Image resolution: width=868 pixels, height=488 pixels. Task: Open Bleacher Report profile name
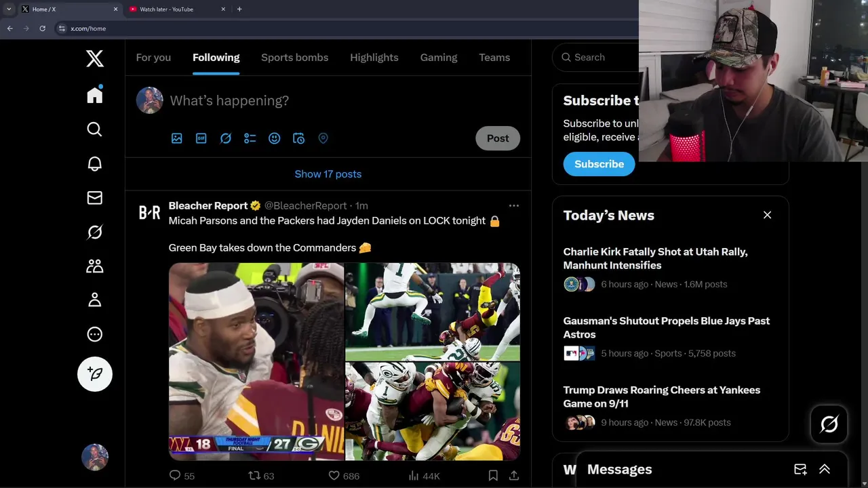pos(208,205)
